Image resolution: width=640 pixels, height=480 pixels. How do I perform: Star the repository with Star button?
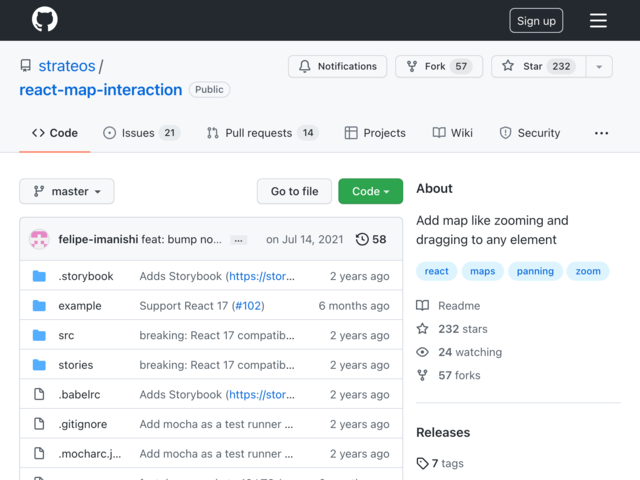pos(538,66)
